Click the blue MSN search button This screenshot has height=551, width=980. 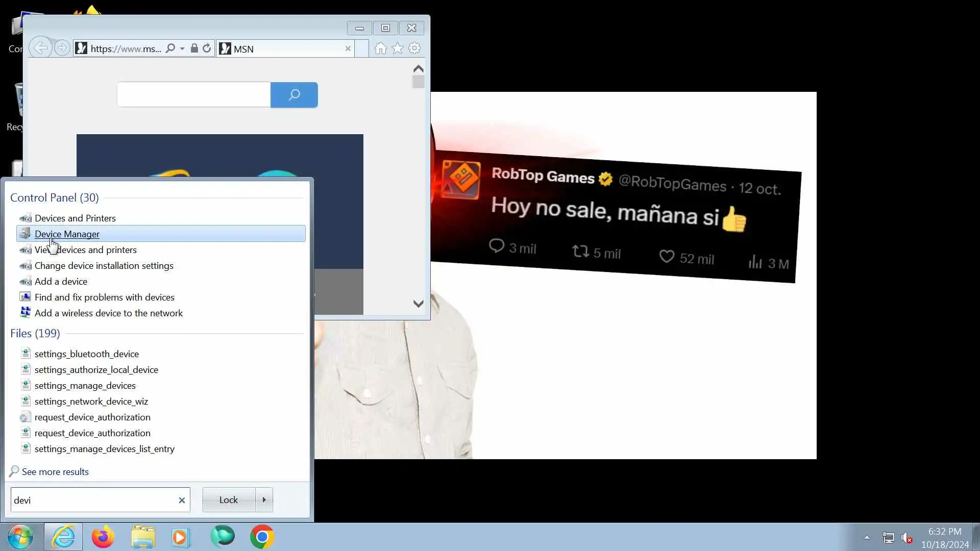coord(294,95)
